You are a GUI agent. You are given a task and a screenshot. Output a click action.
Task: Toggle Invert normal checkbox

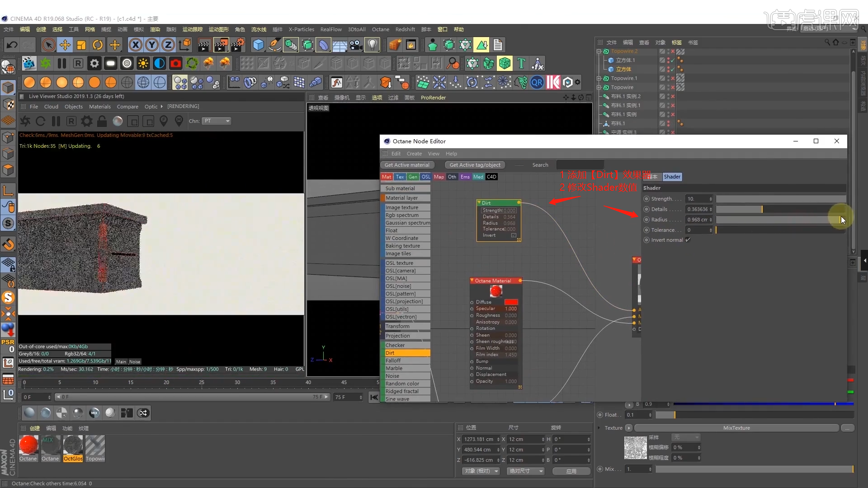(688, 240)
